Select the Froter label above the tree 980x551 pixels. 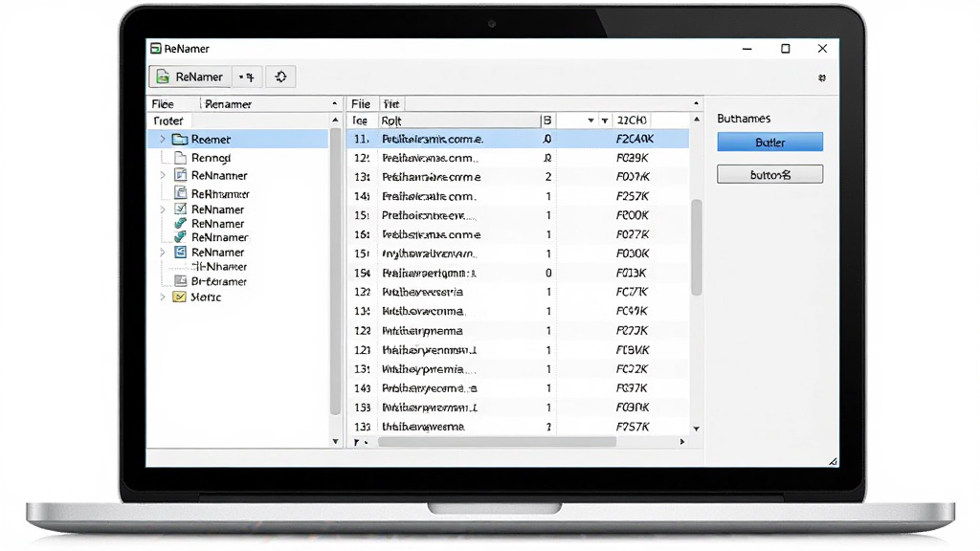pyautogui.click(x=168, y=121)
